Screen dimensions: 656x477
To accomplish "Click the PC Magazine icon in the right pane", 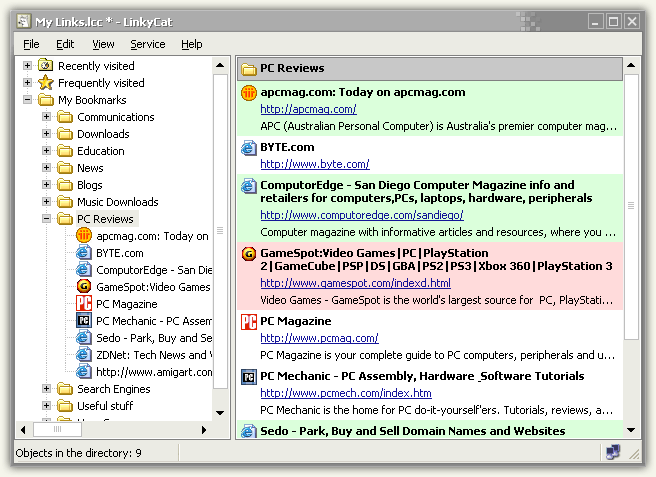I will 249,322.
